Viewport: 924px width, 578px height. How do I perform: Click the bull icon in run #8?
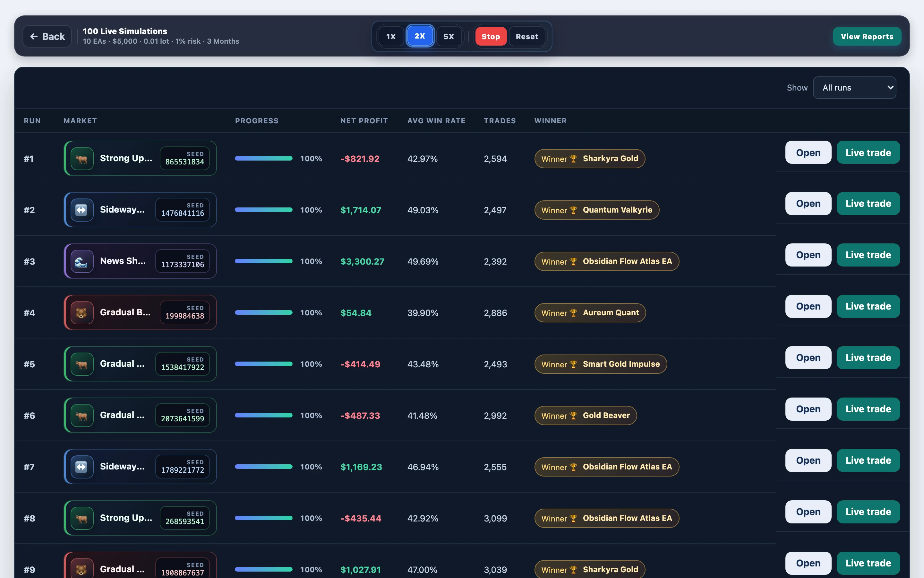pyautogui.click(x=82, y=518)
